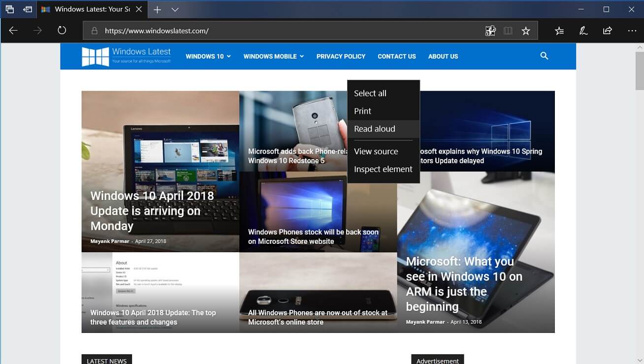The height and width of the screenshot is (364, 644).
Task: Click author Mayank Parmar dated April 13, 2018
Action: pos(425,322)
